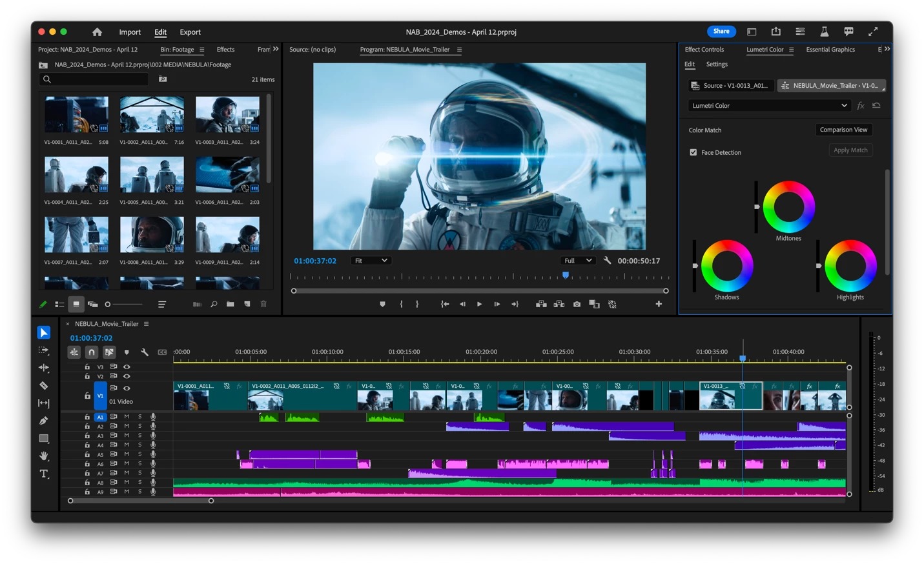Image resolution: width=924 pixels, height=564 pixels.
Task: Click Mark Out button in Program Monitor
Action: click(417, 304)
